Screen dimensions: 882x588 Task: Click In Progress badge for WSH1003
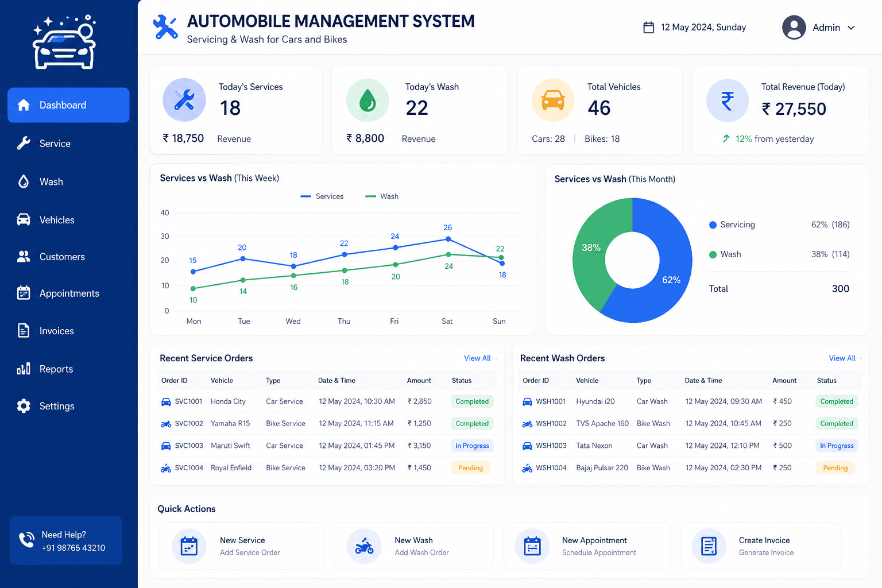tap(837, 446)
